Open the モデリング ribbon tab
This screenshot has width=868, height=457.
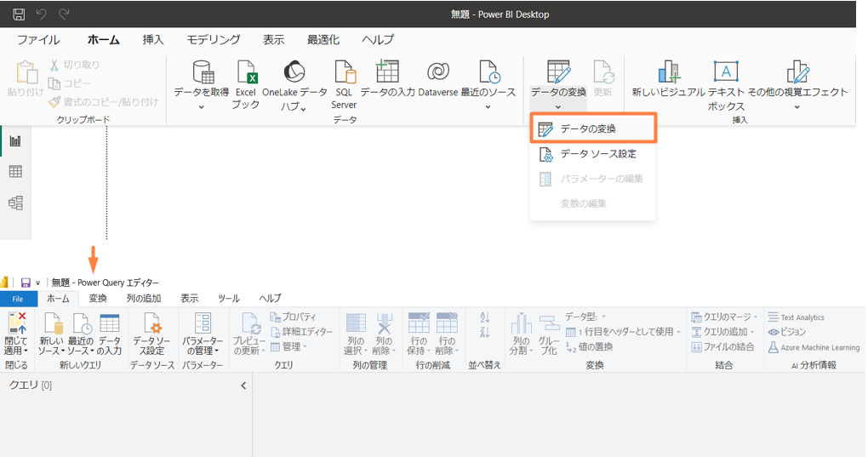pos(214,40)
